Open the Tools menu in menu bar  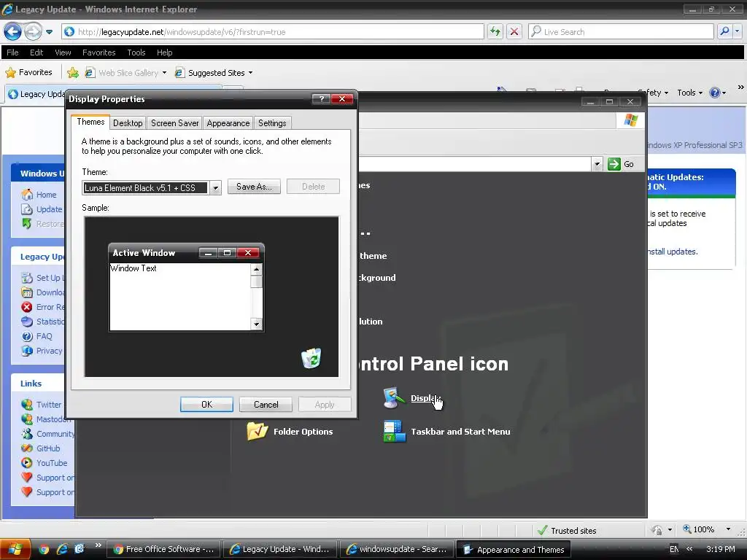click(x=136, y=52)
